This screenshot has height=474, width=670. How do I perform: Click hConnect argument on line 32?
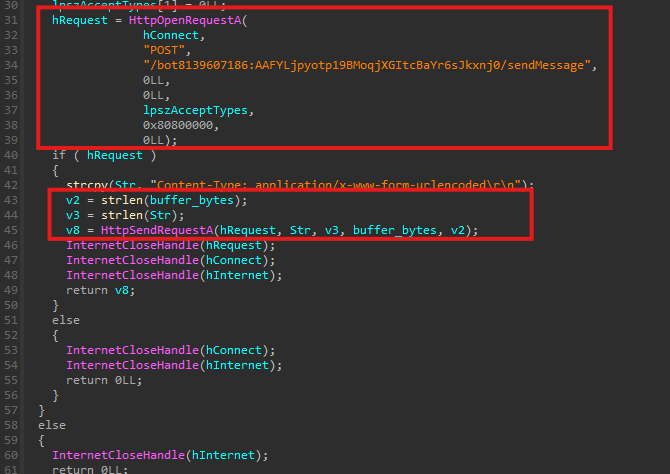(x=173, y=33)
